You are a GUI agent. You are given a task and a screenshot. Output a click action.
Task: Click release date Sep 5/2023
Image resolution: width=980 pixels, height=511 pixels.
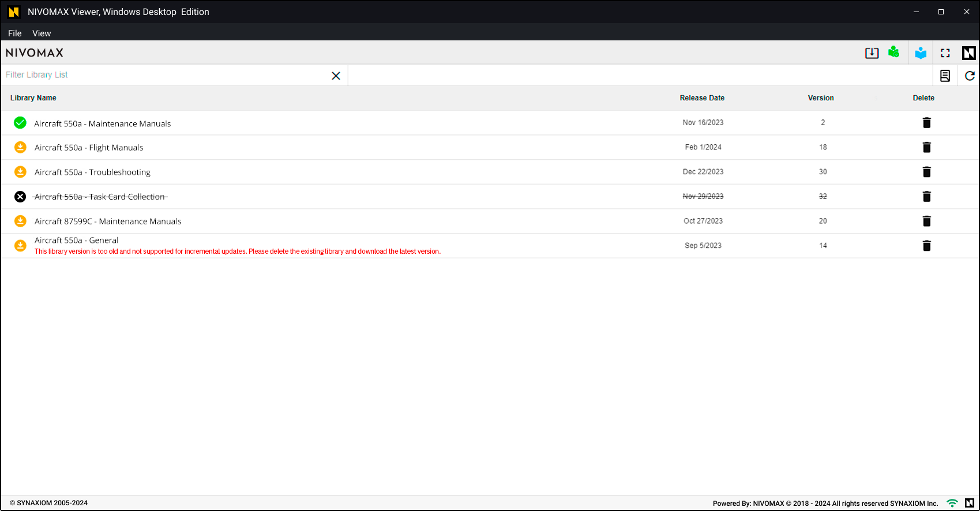coord(703,246)
